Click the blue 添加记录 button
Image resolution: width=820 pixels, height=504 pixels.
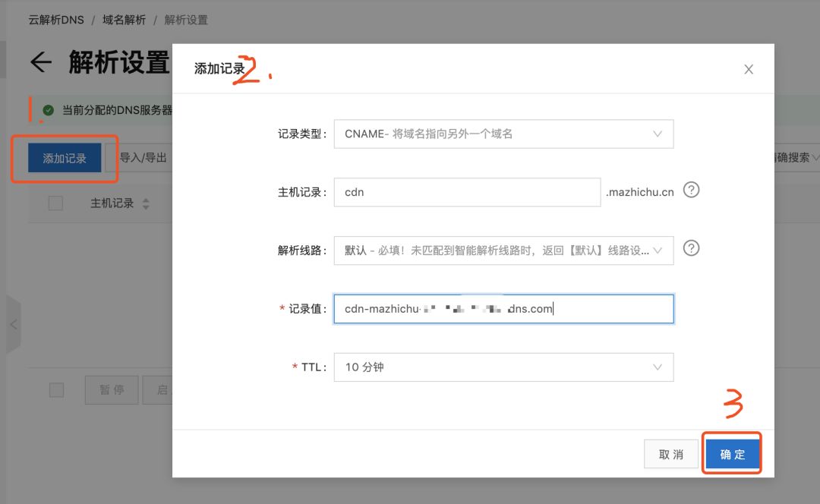click(x=65, y=158)
